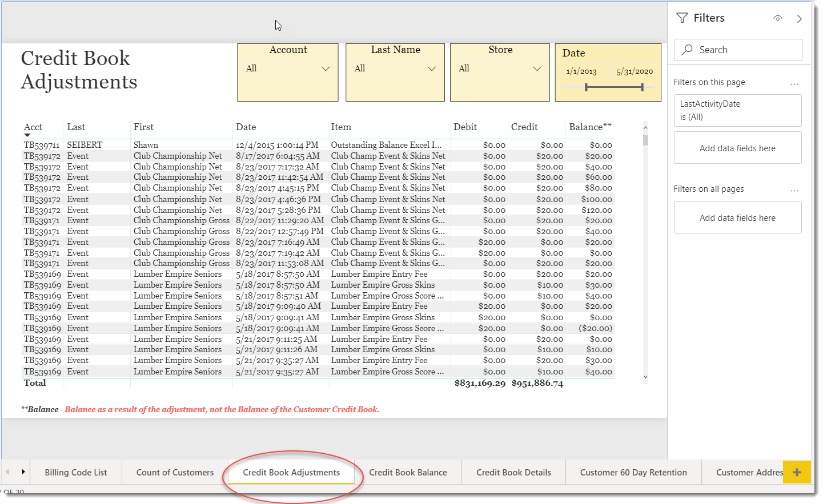Click the balance value ($20.00)

point(595,328)
